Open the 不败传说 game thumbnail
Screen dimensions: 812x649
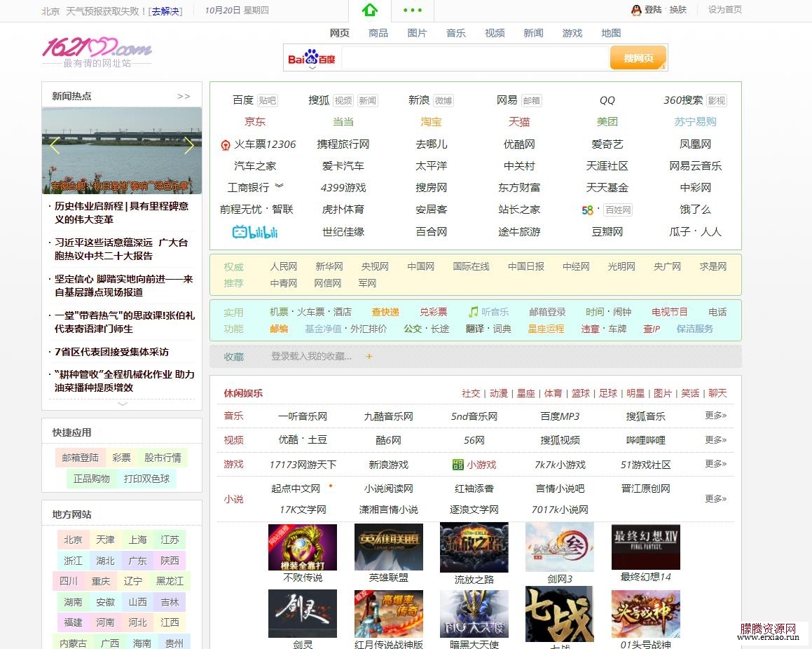[303, 547]
